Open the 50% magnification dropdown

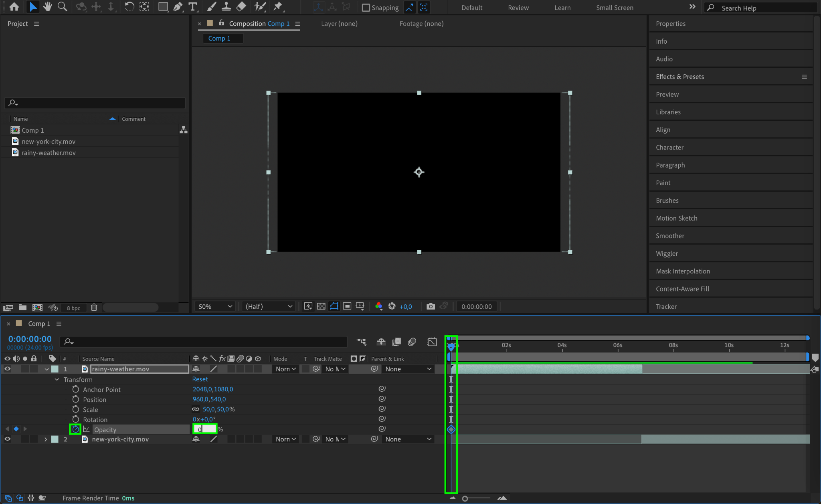coord(215,306)
